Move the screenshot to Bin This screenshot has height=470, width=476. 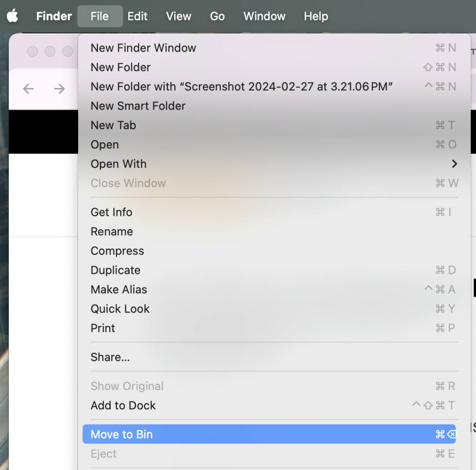[x=121, y=434]
